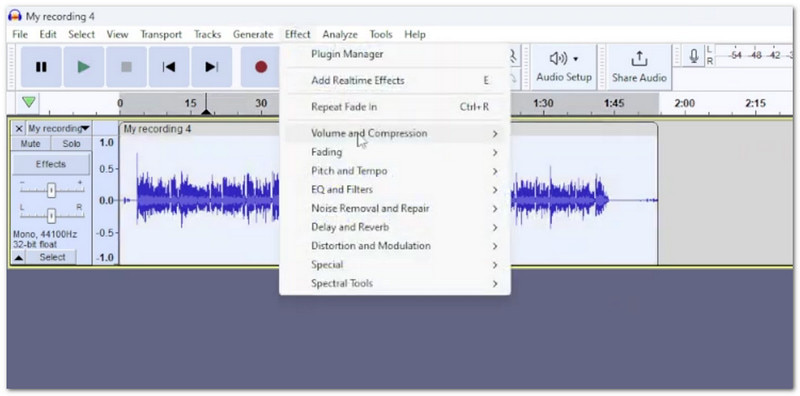
Task: Choose Repeat Fade In menu item
Action: pyautogui.click(x=395, y=107)
